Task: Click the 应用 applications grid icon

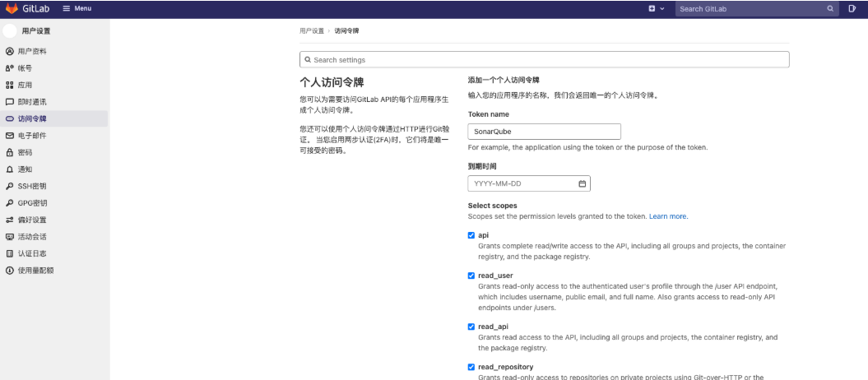Action: click(9, 86)
